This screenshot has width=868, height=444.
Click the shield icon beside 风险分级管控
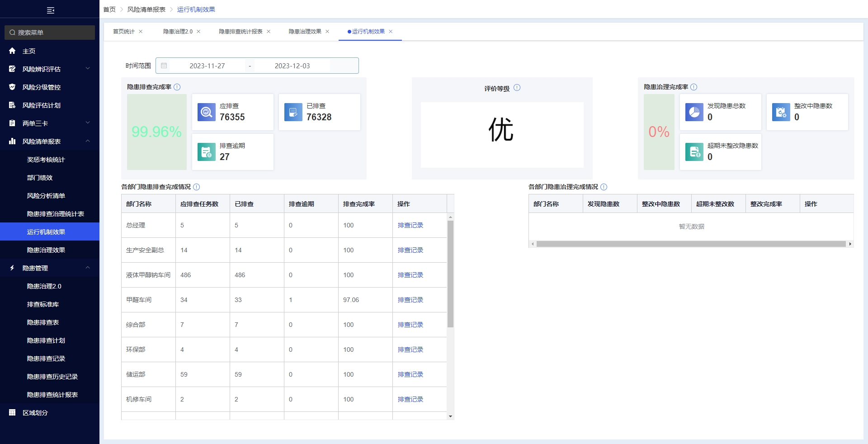click(12, 87)
